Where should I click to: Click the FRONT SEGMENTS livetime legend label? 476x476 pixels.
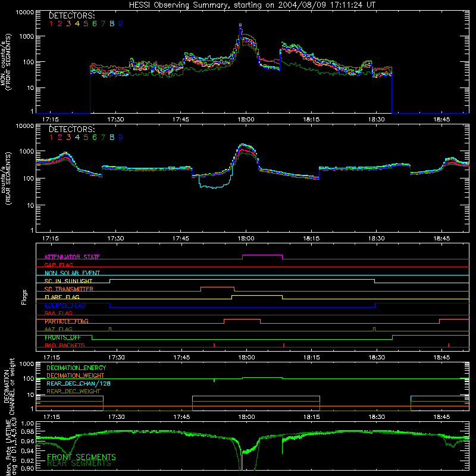[82, 457]
